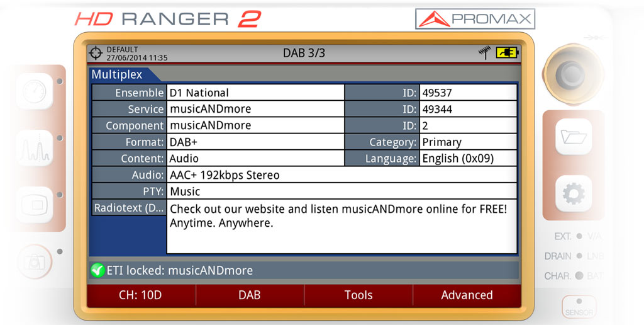Open the Advanced softkey menu
644x325 pixels.
[467, 295]
